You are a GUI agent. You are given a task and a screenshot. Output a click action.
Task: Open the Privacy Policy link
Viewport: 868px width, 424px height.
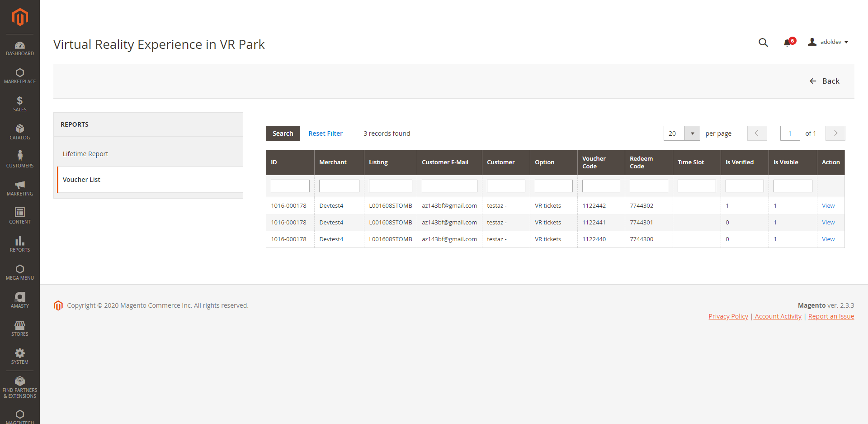(728, 316)
